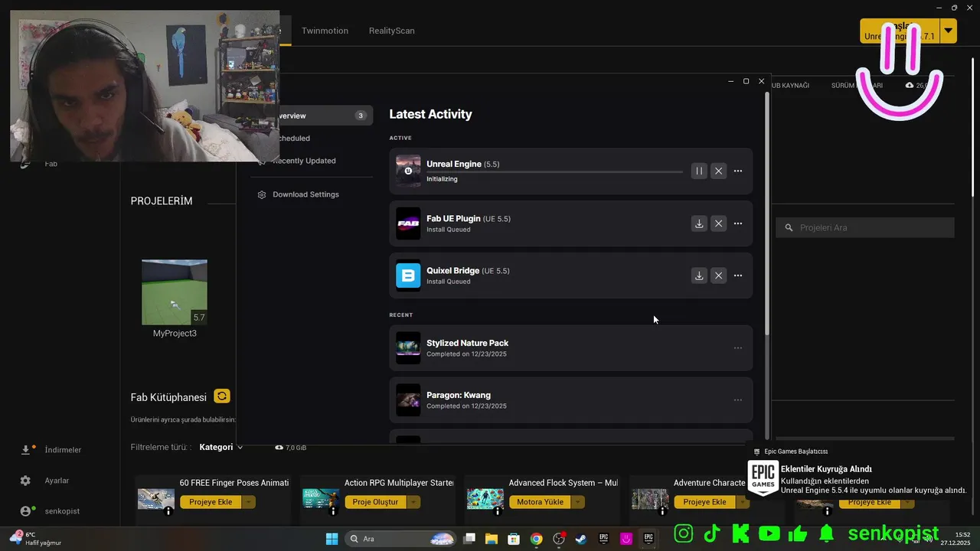The width and height of the screenshot is (980, 551).
Task: Click the Overview count badge 3
Action: point(361,116)
